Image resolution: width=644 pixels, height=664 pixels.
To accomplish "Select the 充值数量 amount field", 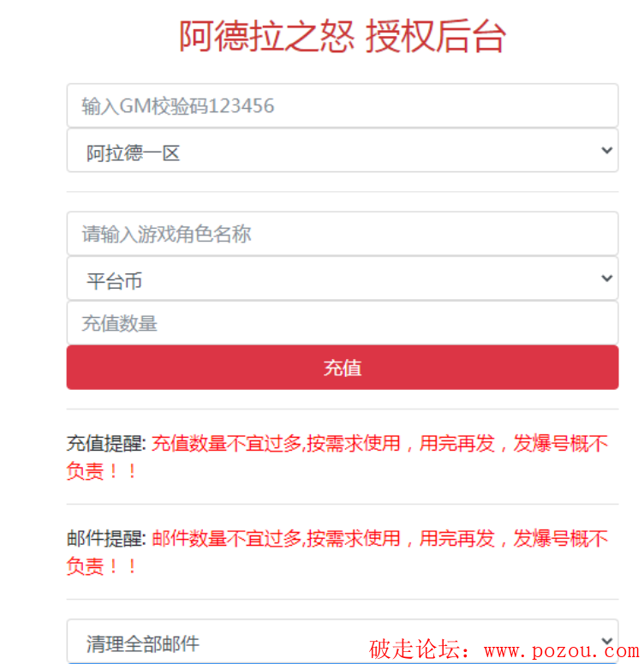I will coord(342,323).
